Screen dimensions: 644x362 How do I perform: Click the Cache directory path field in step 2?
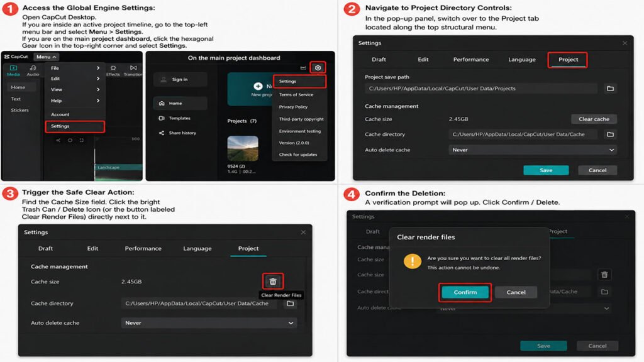(x=523, y=134)
